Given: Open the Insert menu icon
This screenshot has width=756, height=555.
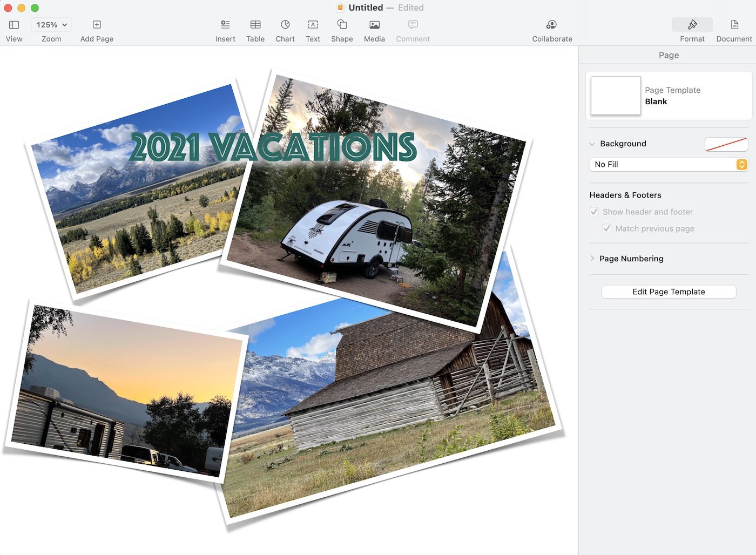Looking at the screenshot, I should [225, 25].
